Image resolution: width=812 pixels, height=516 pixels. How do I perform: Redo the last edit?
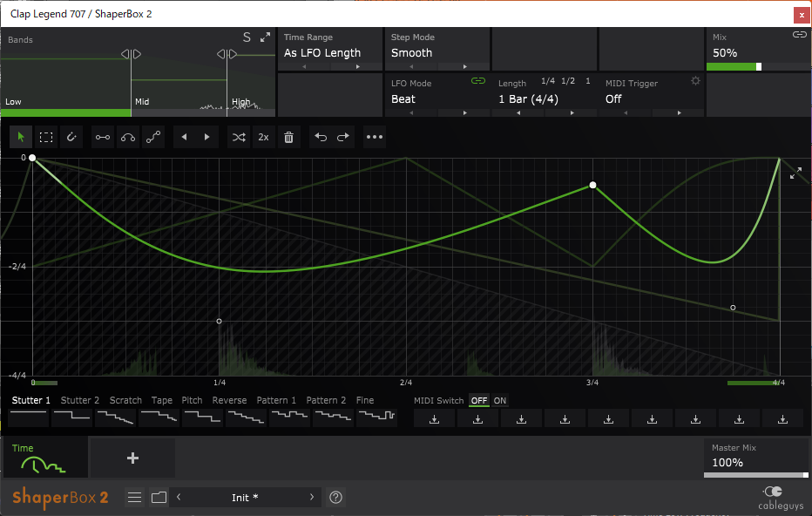(342, 137)
